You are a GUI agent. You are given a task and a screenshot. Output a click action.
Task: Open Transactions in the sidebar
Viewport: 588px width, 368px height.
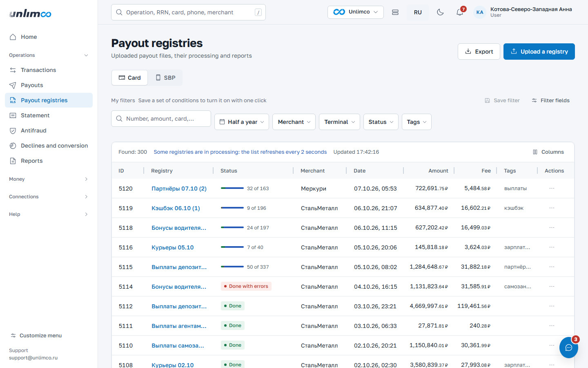(x=49, y=70)
